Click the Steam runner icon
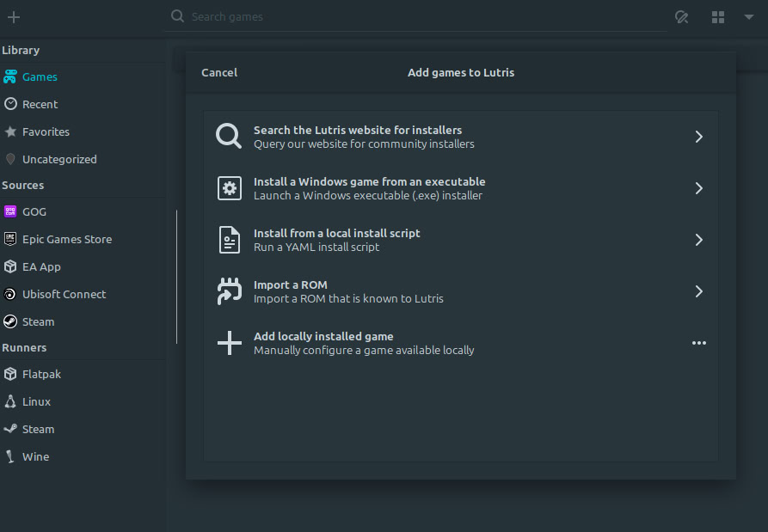Viewport: 768px width, 532px height. point(10,429)
